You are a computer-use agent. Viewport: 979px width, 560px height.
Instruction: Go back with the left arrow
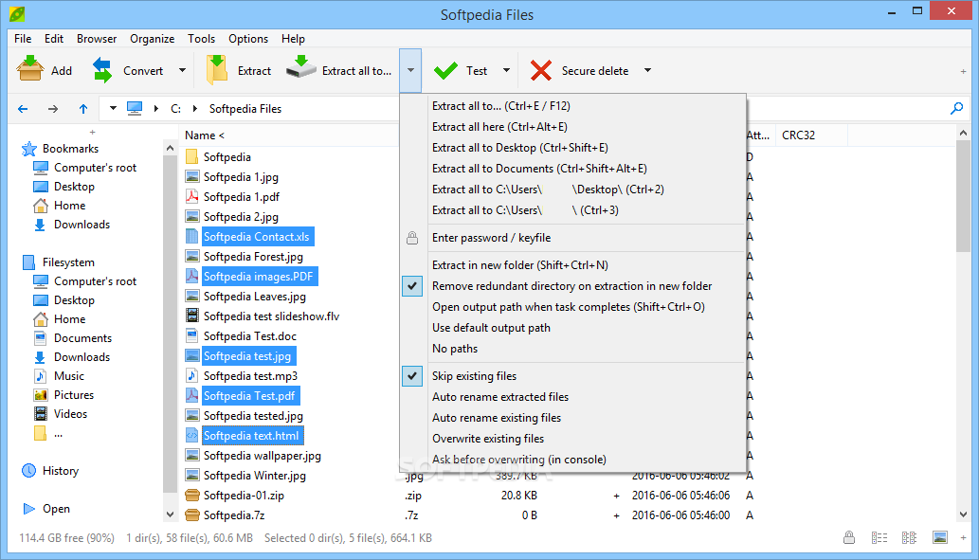point(23,109)
